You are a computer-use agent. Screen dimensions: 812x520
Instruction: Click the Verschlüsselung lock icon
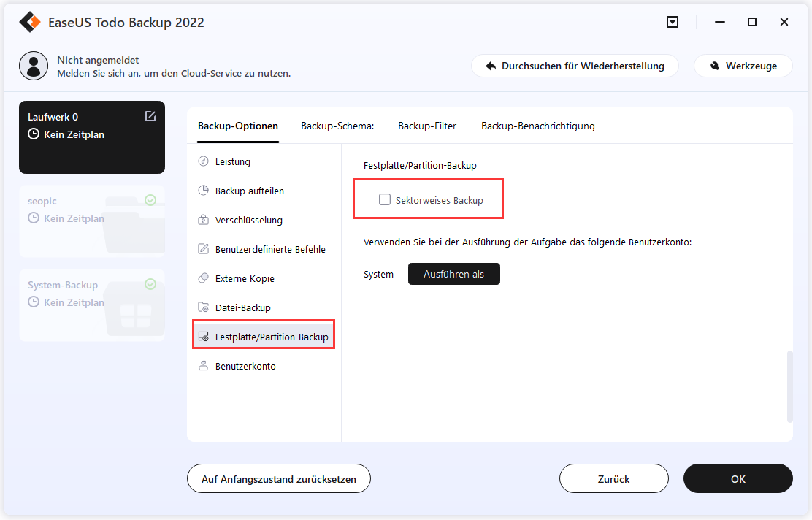[x=204, y=220]
